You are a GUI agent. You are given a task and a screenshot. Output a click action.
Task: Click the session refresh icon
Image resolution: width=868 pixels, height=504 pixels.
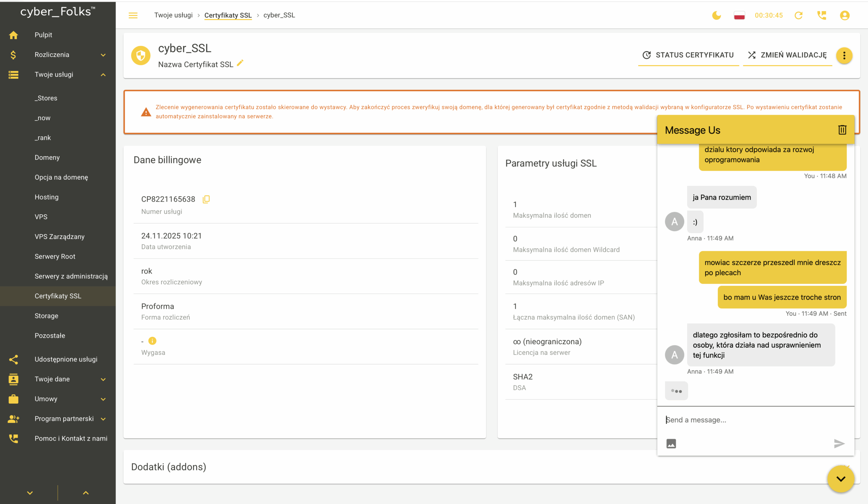(x=798, y=15)
